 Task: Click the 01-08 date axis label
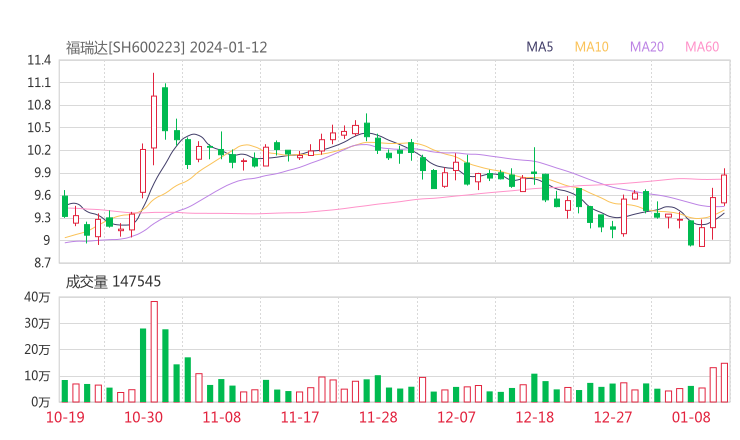(691, 417)
